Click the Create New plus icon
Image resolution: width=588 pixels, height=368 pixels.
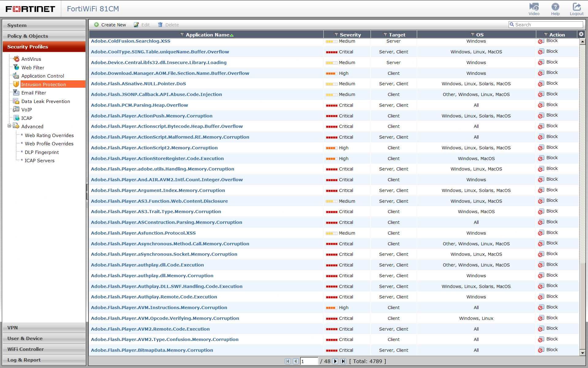pyautogui.click(x=96, y=25)
